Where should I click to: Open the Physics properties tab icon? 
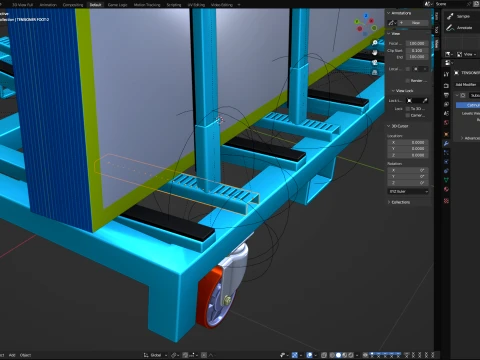tap(446, 162)
